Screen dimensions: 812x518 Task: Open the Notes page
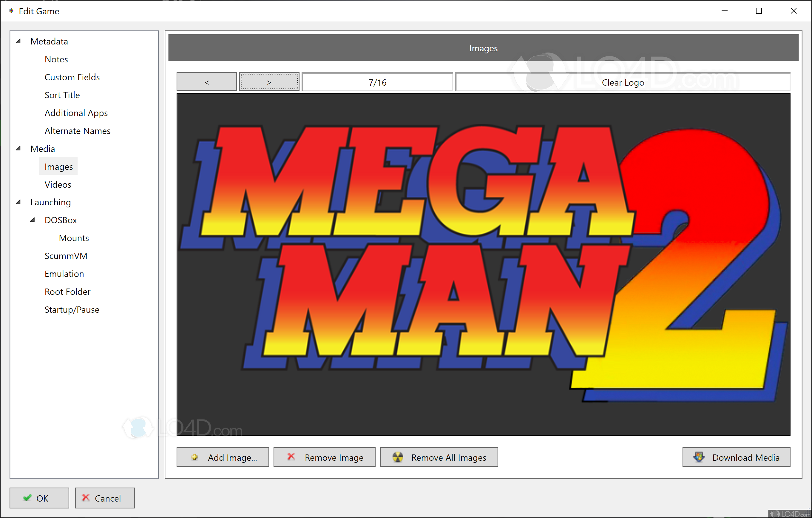56,59
